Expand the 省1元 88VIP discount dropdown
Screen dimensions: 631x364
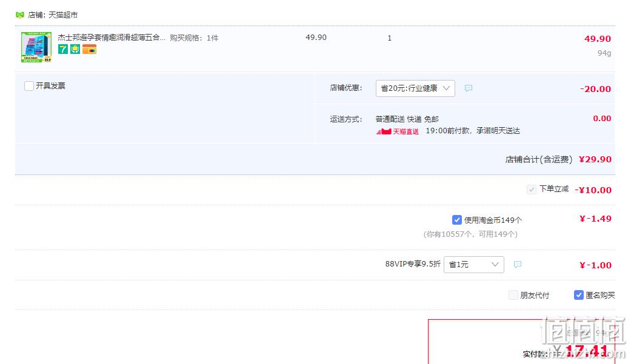tap(474, 264)
